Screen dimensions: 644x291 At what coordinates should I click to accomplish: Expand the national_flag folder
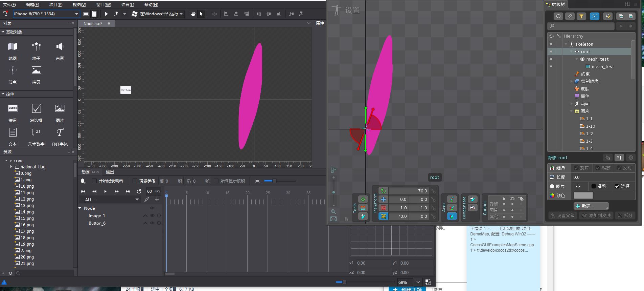[x=11, y=167]
